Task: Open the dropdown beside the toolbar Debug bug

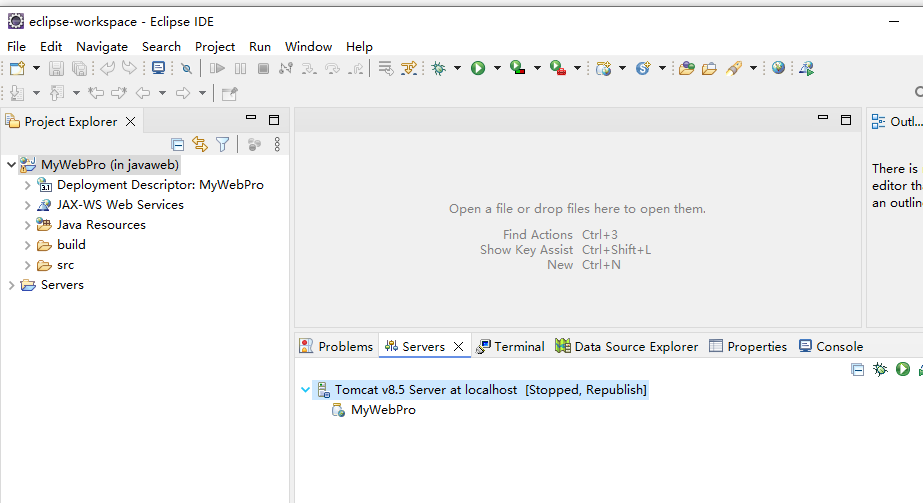Action: click(457, 68)
